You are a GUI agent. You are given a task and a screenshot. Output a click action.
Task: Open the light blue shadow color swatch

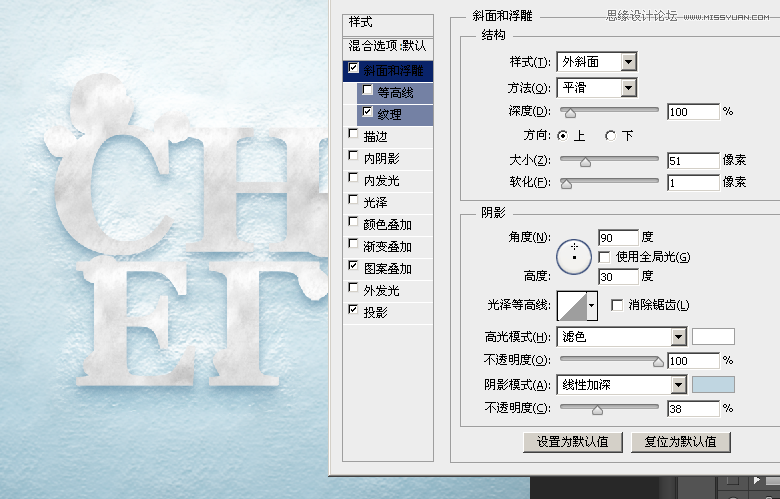point(714,384)
